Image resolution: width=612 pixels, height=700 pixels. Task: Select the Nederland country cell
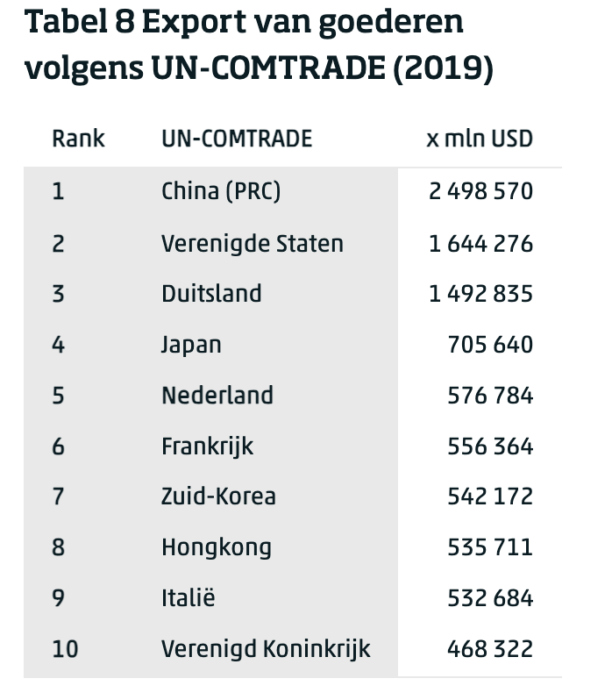(217, 395)
